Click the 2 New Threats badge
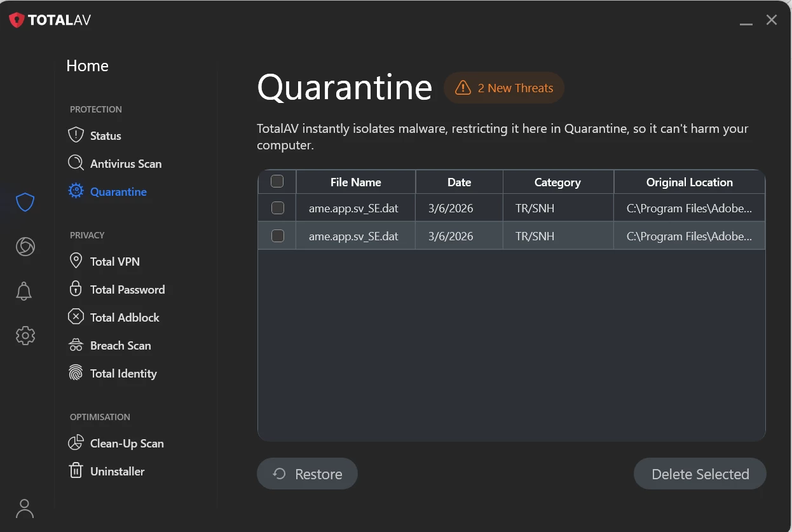792x532 pixels. point(504,88)
